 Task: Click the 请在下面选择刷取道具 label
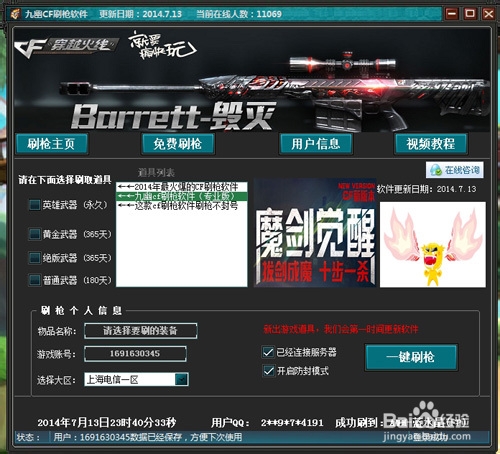(65, 180)
